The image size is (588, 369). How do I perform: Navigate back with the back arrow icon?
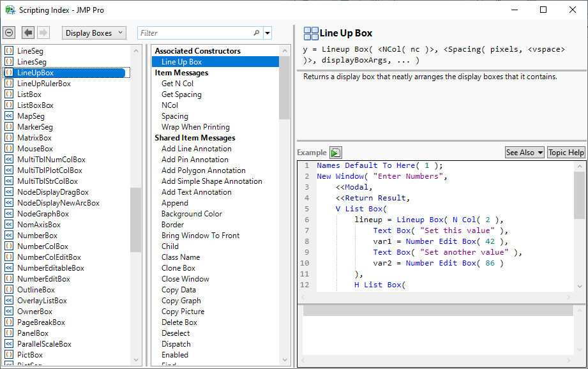(x=26, y=33)
